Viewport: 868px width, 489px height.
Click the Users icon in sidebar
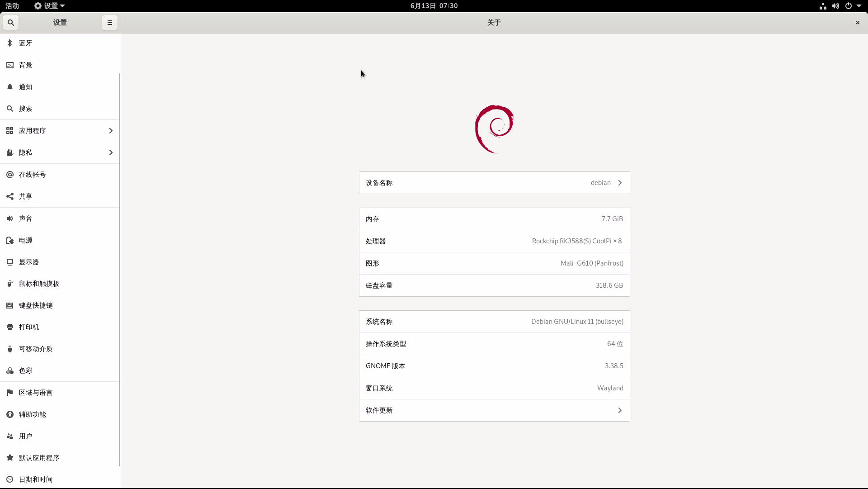click(x=10, y=436)
